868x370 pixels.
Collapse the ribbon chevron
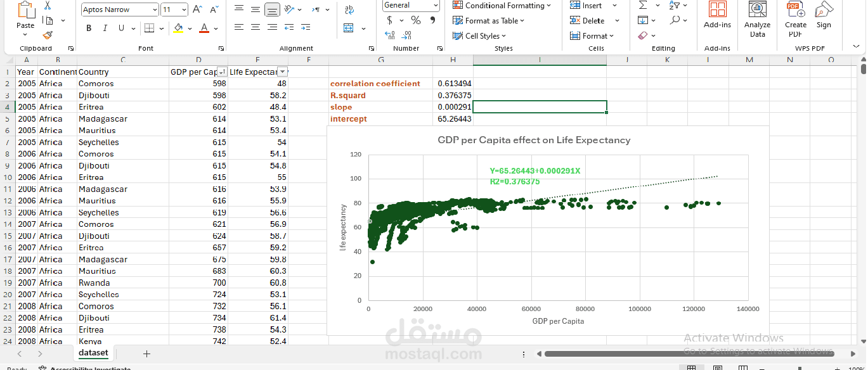pyautogui.click(x=855, y=47)
